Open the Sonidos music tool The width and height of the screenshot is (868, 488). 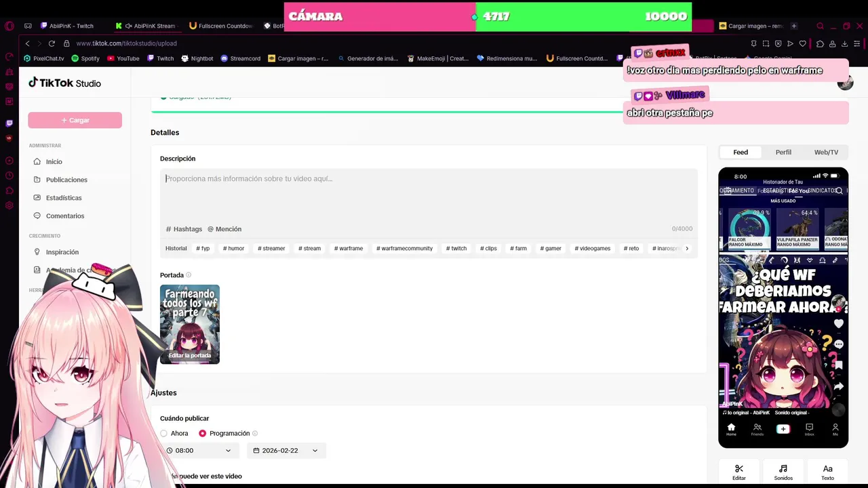pos(783,472)
